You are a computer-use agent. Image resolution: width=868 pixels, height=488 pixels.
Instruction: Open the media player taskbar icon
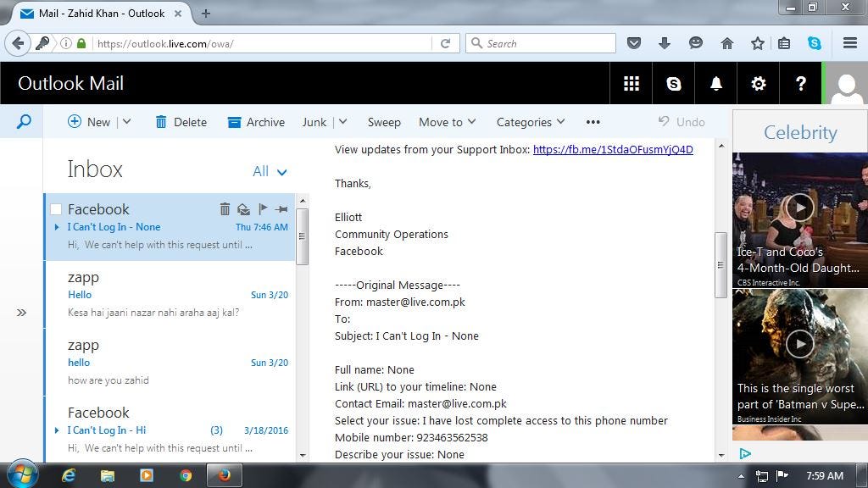click(147, 475)
